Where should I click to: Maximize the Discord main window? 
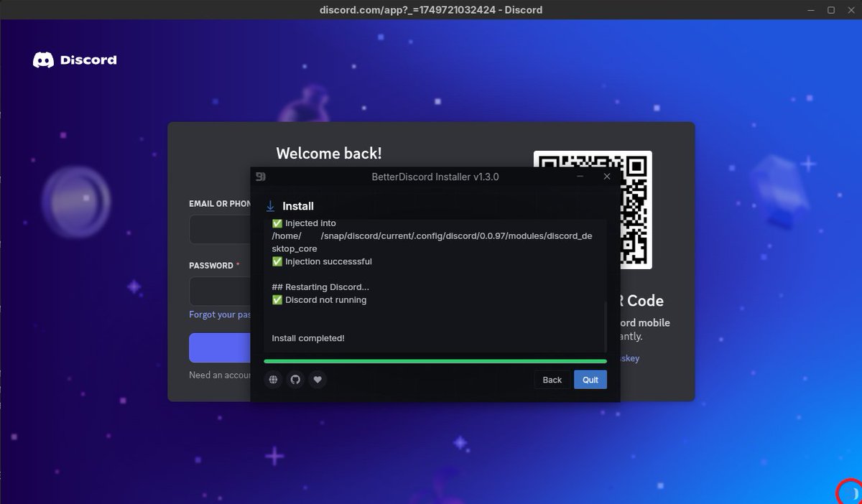(831, 10)
